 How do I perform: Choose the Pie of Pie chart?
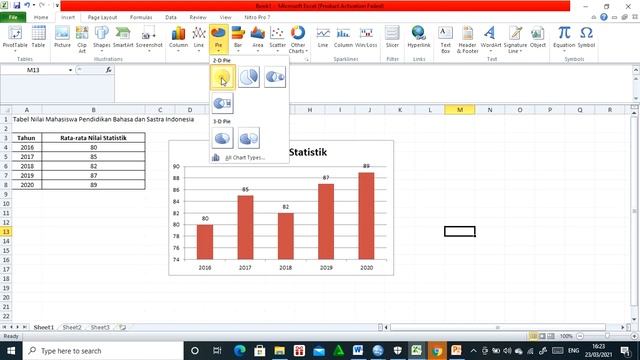point(275,77)
